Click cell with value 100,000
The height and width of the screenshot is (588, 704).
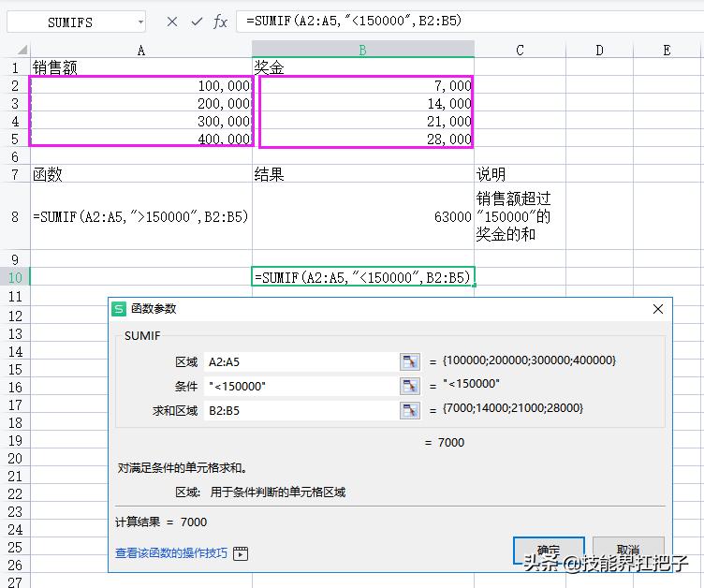pos(141,85)
